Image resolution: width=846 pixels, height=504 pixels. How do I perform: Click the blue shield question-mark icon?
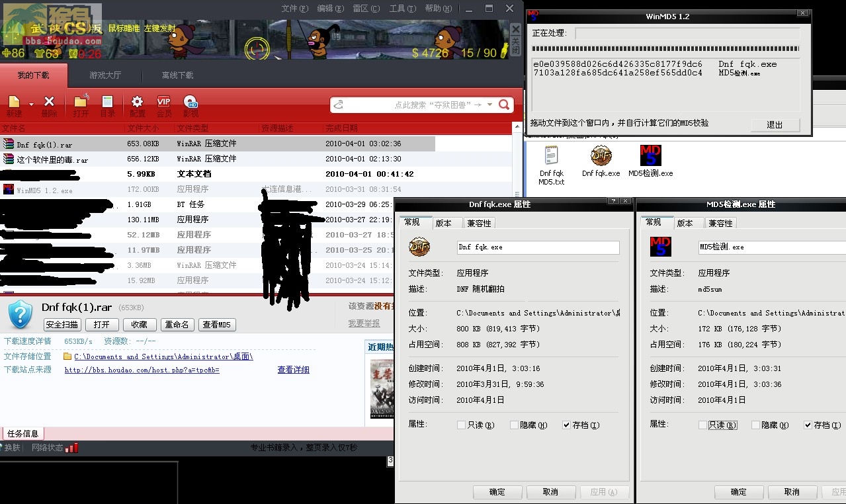[x=21, y=314]
